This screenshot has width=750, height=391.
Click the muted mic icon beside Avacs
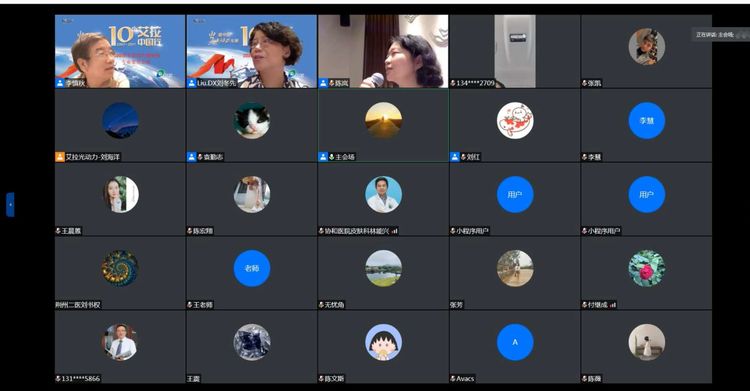453,379
